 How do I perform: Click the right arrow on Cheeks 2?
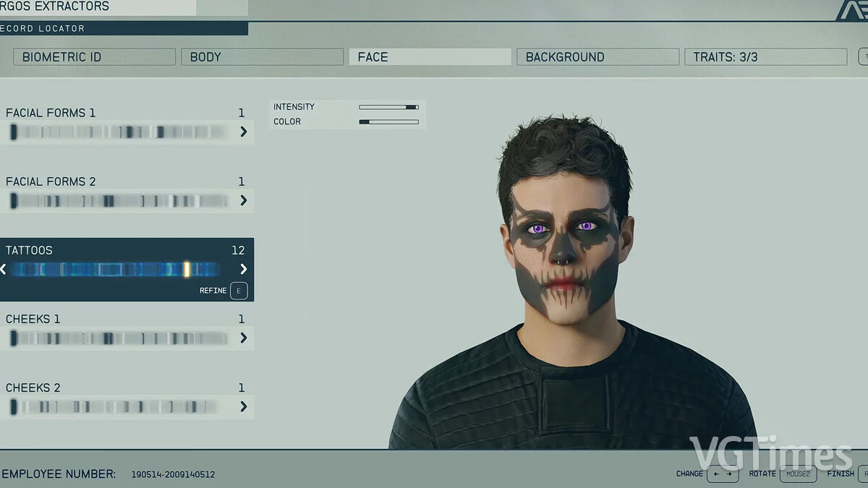pyautogui.click(x=243, y=406)
